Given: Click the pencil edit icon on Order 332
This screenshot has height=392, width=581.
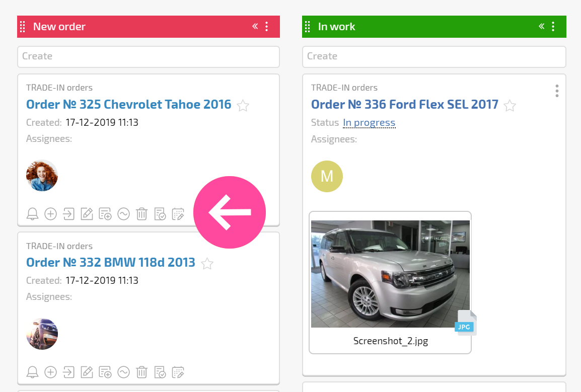Looking at the screenshot, I should click(x=87, y=372).
